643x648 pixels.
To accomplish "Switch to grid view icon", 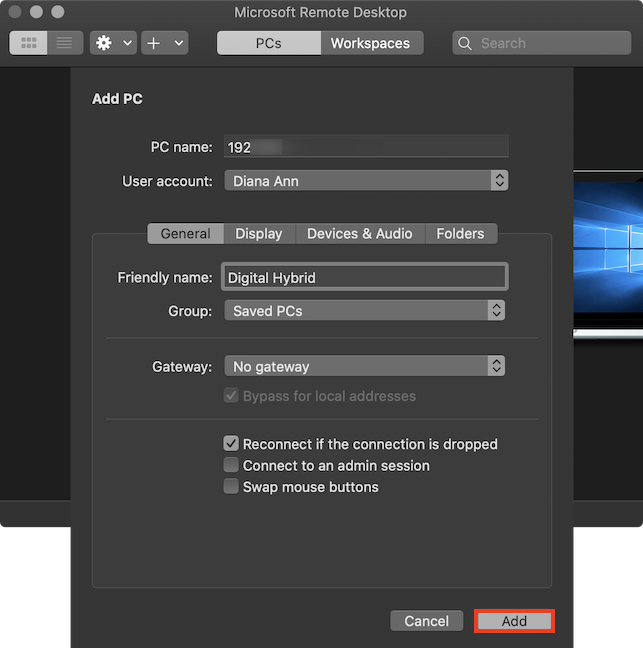I will pos(29,43).
